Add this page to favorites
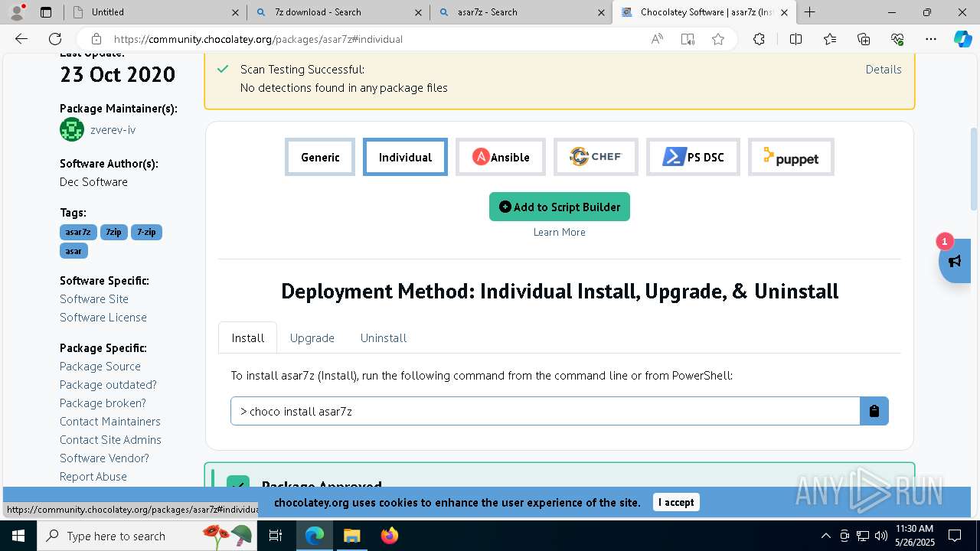This screenshot has height=551, width=980. coord(718,39)
